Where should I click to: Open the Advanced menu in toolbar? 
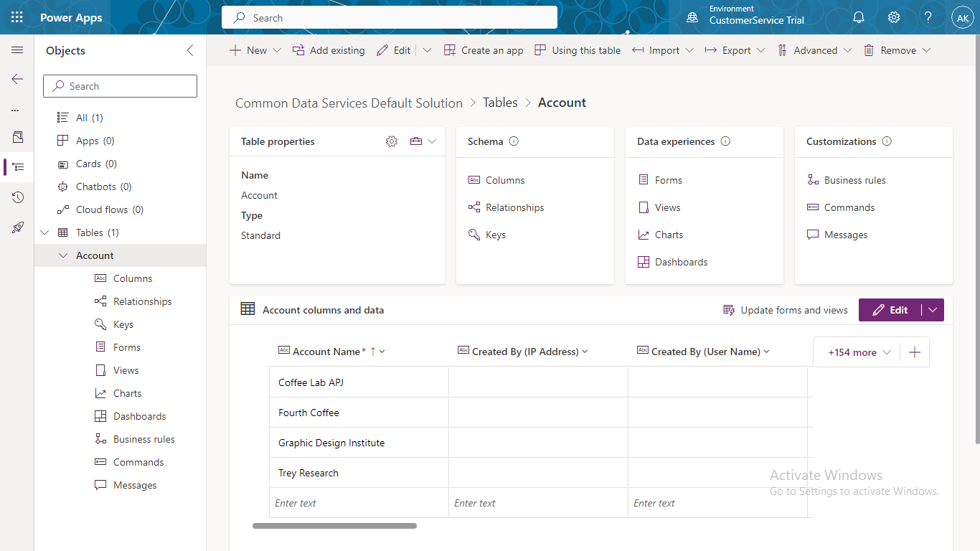point(816,50)
